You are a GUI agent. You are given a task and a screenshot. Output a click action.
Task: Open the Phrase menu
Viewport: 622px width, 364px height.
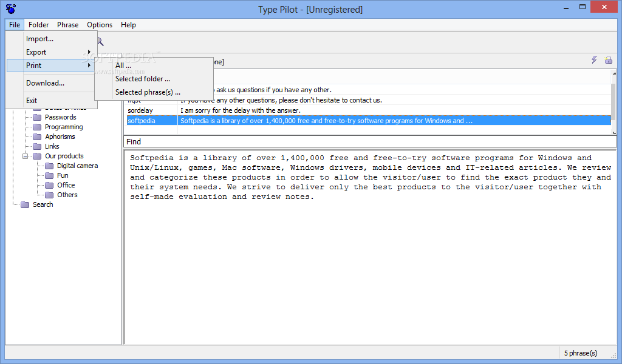[x=67, y=24]
